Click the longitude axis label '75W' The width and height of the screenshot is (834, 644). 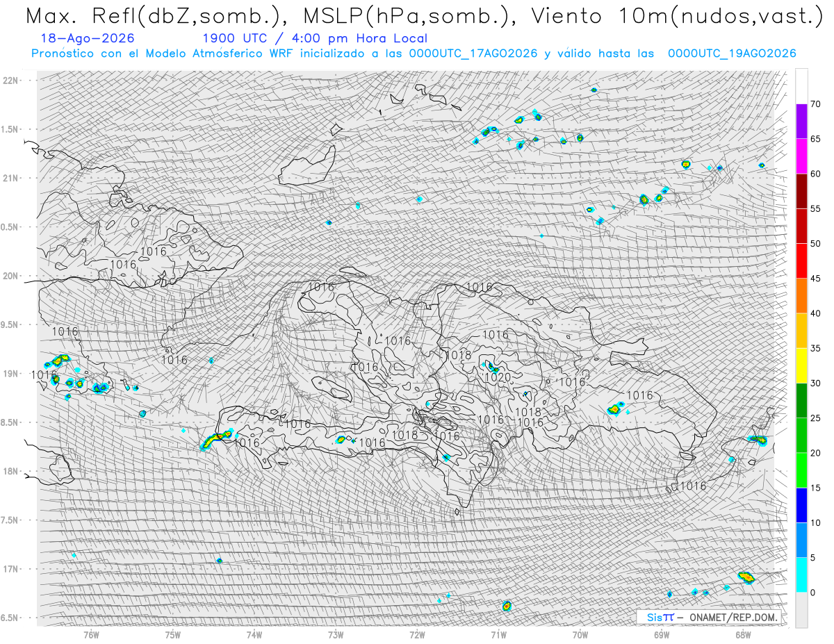[173, 634]
